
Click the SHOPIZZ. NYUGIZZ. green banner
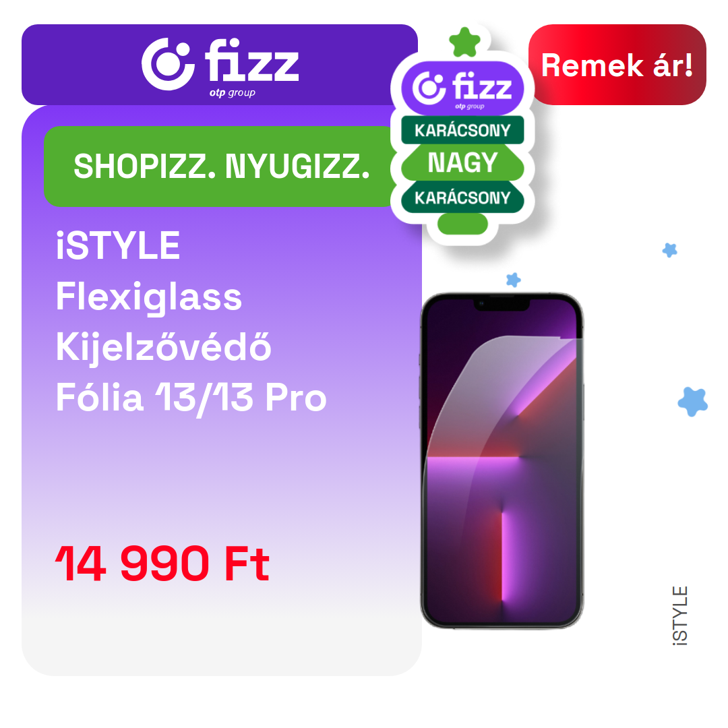point(220,166)
